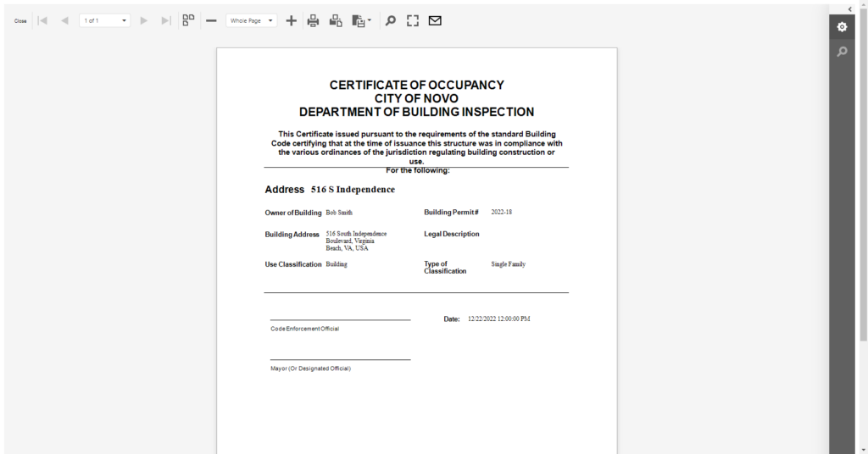Click 'Mayor (Or Designated Official)' label
Viewport: 868px width, 454px height.
click(310, 368)
